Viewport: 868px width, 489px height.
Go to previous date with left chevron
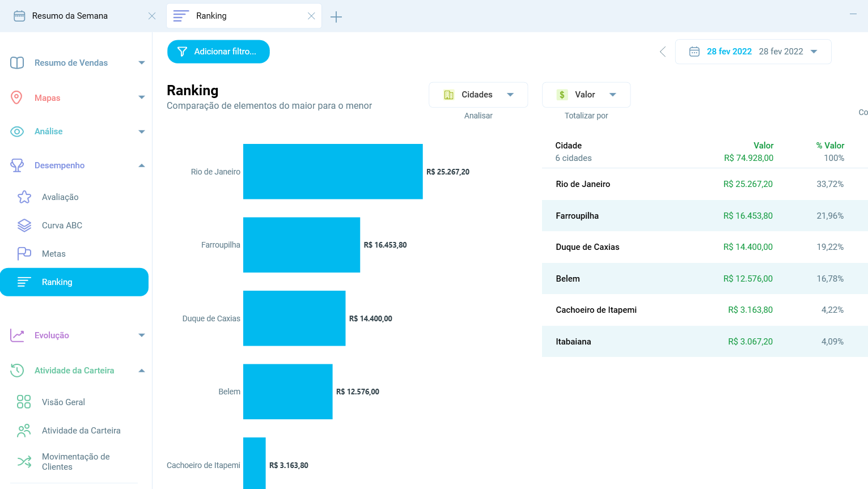tap(663, 52)
